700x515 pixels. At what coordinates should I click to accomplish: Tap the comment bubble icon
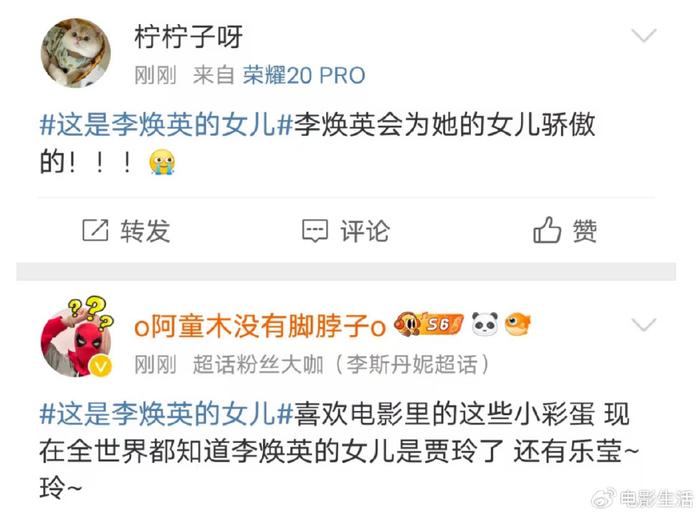pos(315,231)
